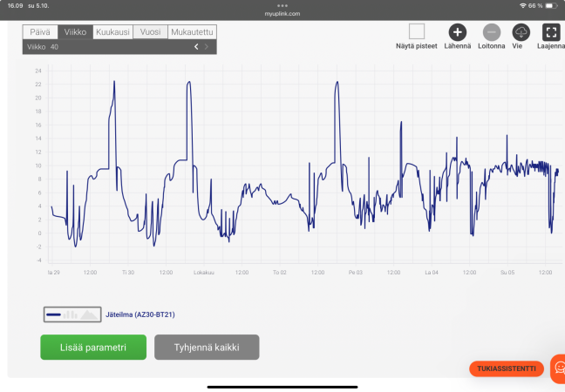Choose the Mukautettu tab
Screen dimensions: 565x392
192,32
